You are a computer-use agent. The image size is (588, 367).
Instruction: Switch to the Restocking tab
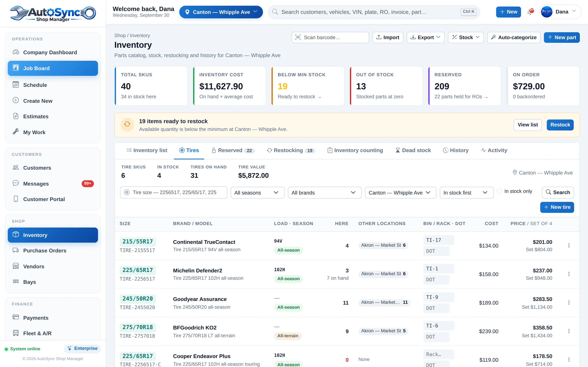(x=291, y=150)
